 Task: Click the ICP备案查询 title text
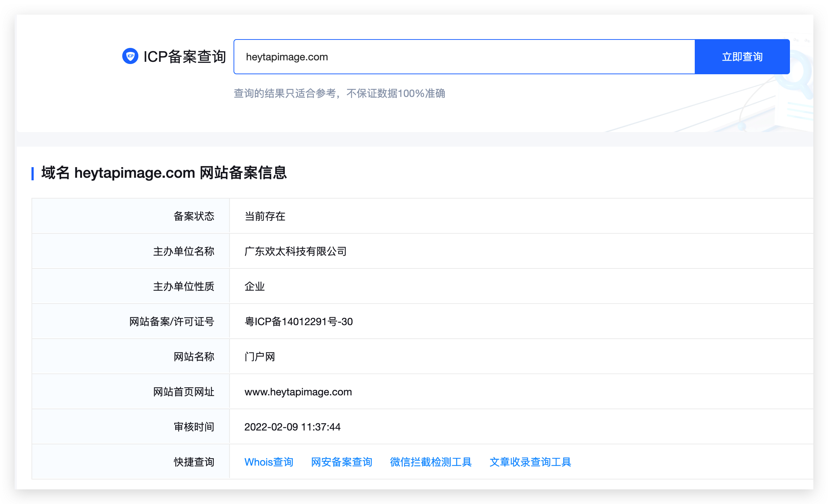(184, 57)
